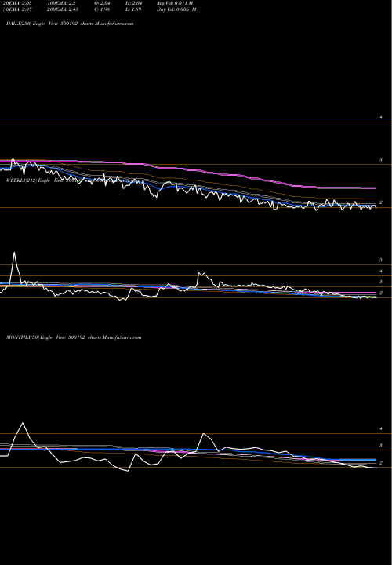Click the monthly chart axis label 3
The image size is (392, 565).
380,446
